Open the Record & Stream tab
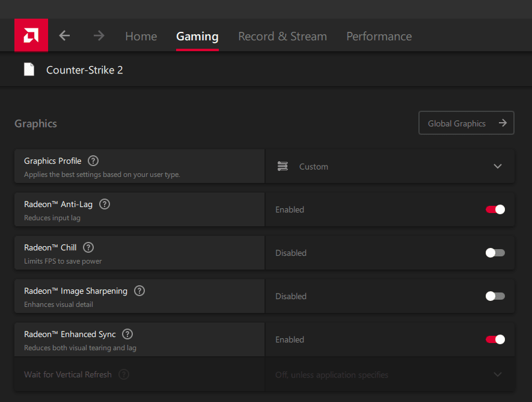Image resolution: width=532 pixels, height=402 pixels. [283, 36]
